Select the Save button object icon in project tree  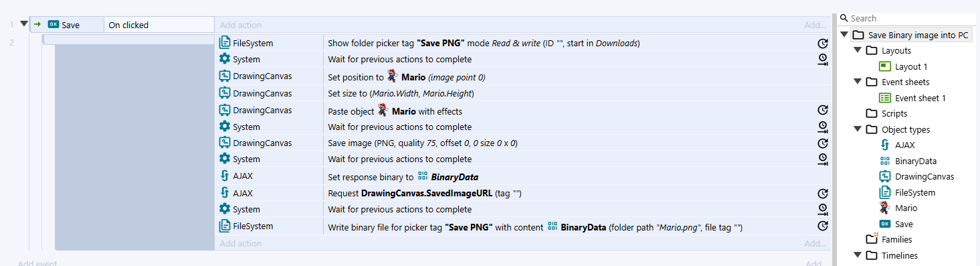884,224
